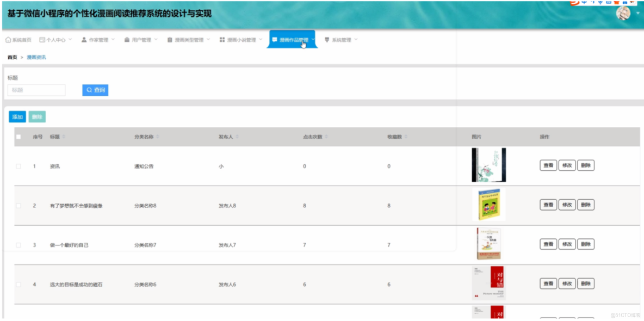Check the checkbox for 做一个最好的自己 row
The width and height of the screenshot is (644, 321).
tap(18, 245)
